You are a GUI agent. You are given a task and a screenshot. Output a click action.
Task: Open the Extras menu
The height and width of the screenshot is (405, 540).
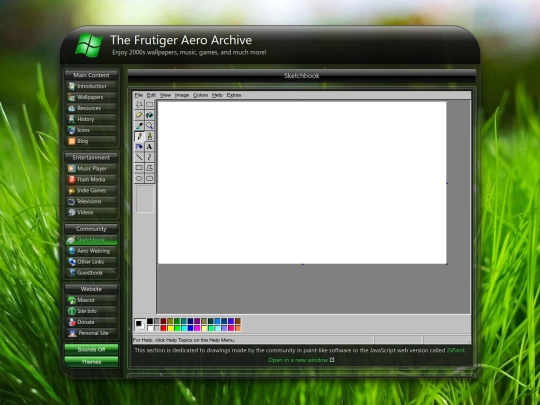pos(234,95)
